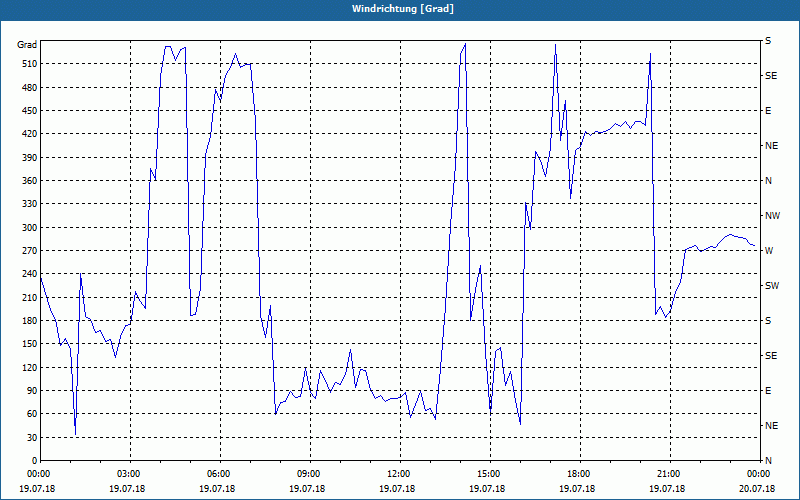This screenshot has width=800, height=500.
Task: Click the 15:00 time label
Action: (x=490, y=474)
